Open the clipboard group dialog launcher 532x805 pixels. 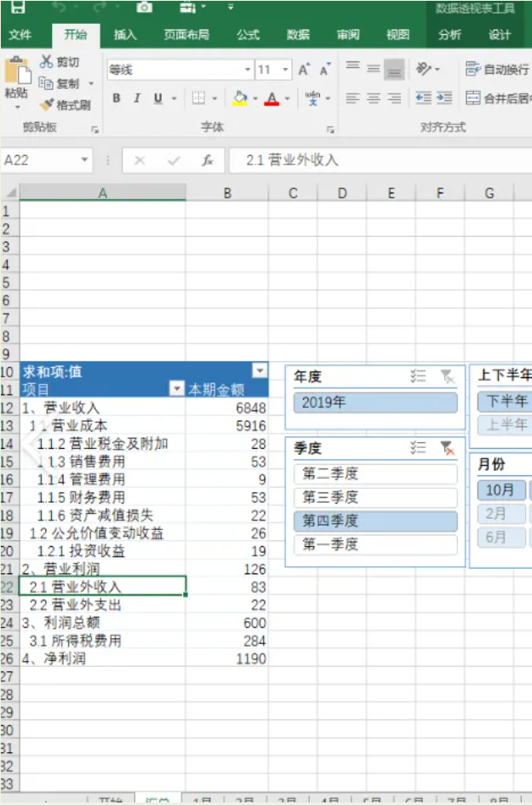click(94, 129)
